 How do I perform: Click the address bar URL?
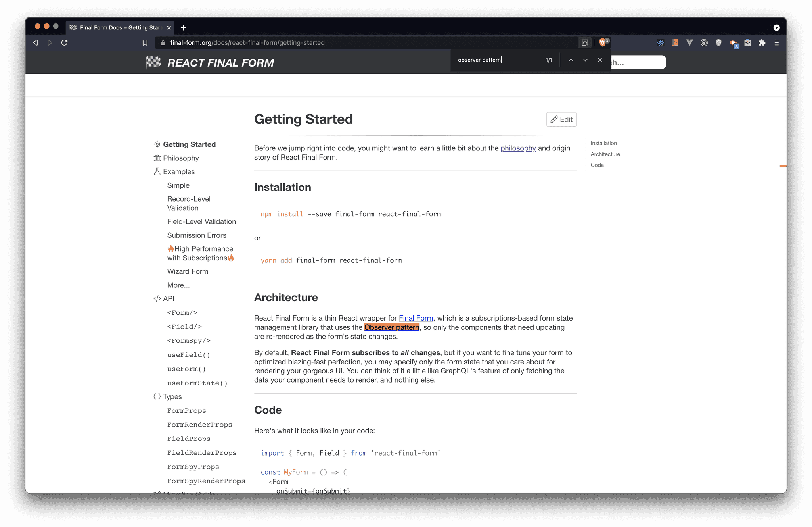click(x=247, y=42)
